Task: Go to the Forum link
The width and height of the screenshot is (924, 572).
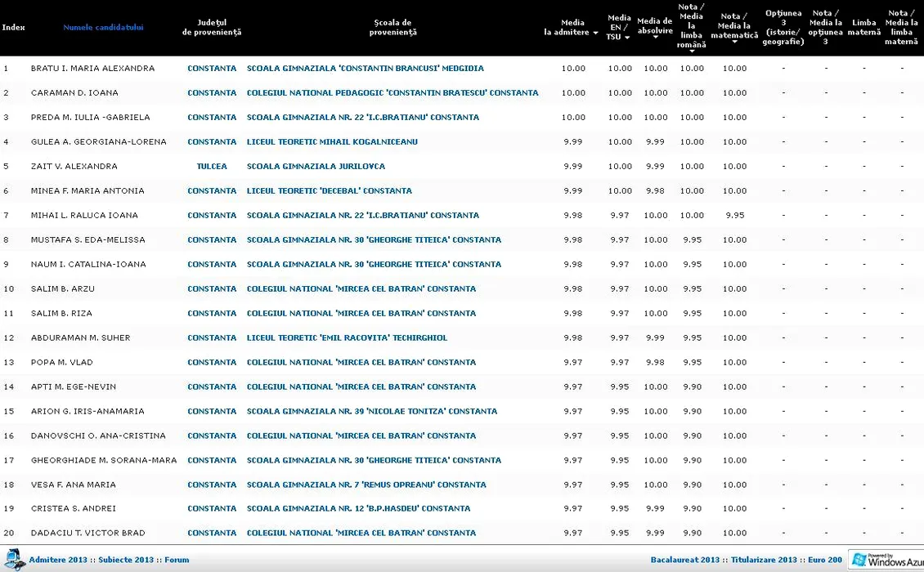Action: (177, 561)
